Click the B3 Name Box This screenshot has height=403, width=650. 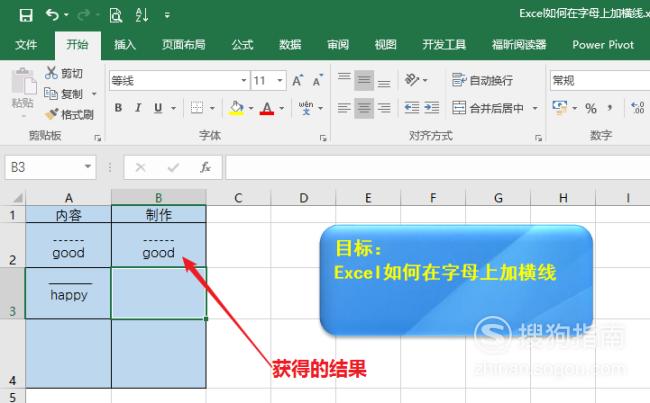coord(50,167)
